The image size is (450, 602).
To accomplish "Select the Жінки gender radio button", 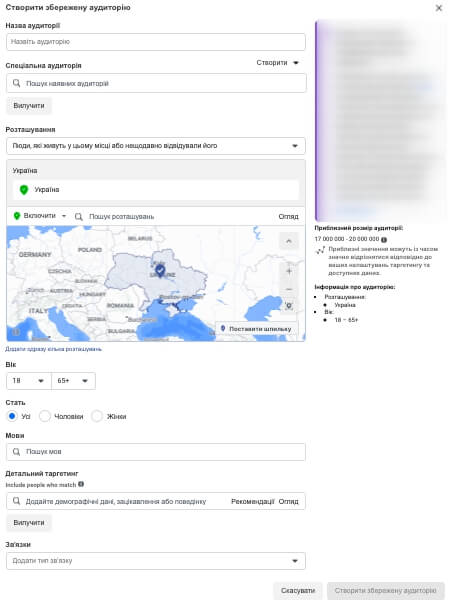I will [97, 416].
